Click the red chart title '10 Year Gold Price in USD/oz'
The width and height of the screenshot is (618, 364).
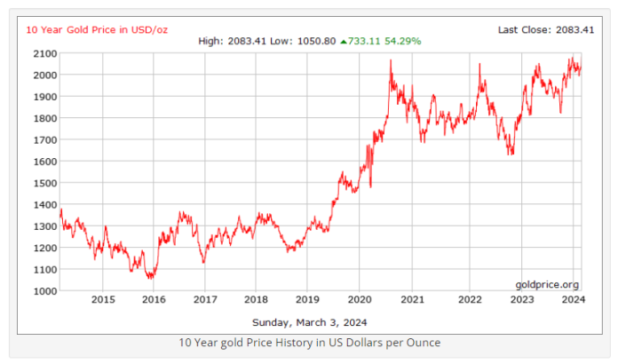coord(97,29)
